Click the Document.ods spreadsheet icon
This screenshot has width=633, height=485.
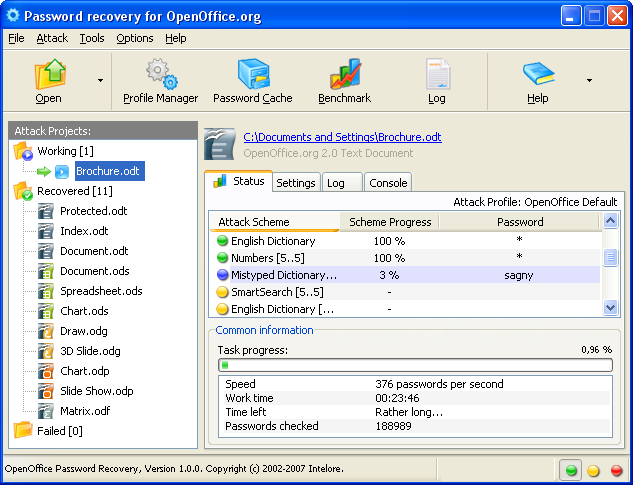pos(46,271)
